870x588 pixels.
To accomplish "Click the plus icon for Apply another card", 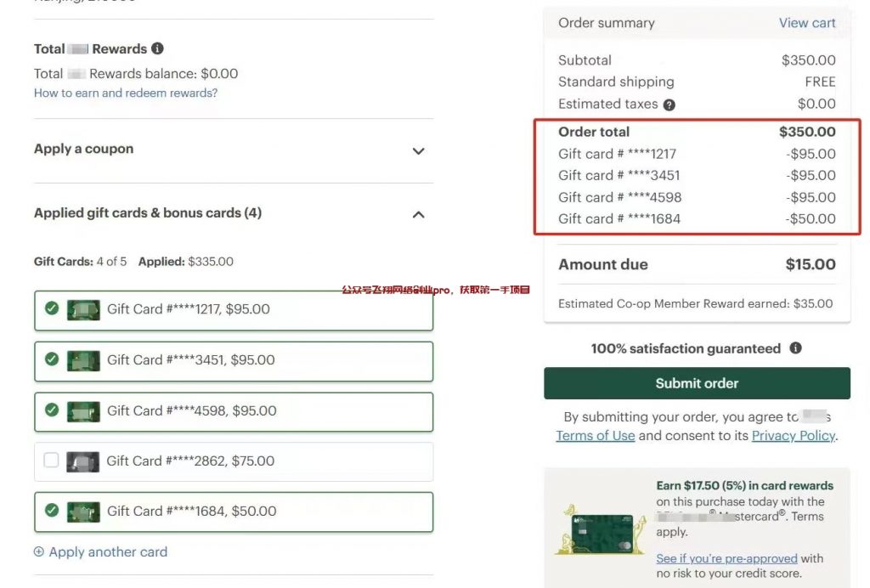I will (x=39, y=552).
